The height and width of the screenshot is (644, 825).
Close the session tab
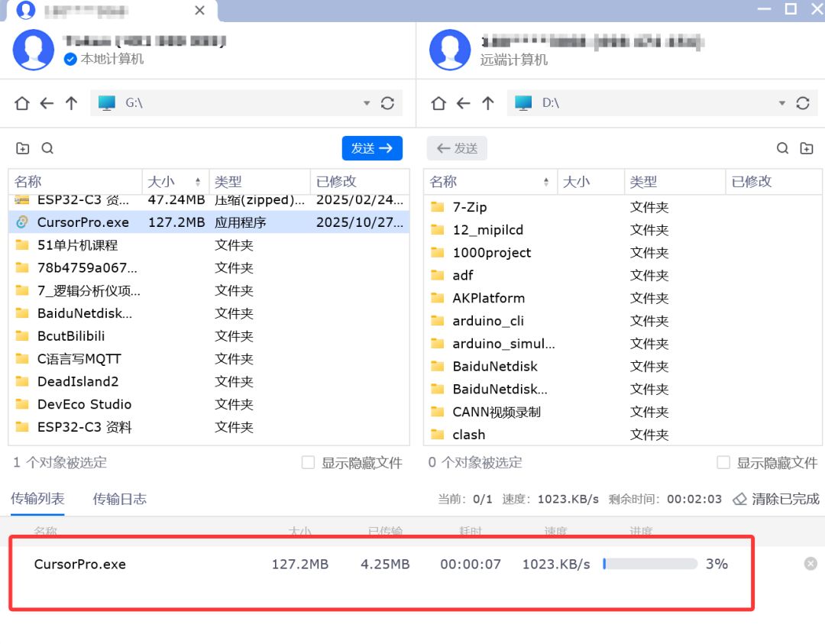(x=199, y=11)
